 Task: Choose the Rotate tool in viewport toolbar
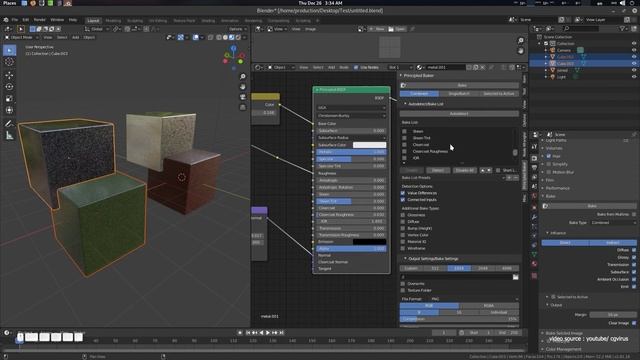point(9,87)
